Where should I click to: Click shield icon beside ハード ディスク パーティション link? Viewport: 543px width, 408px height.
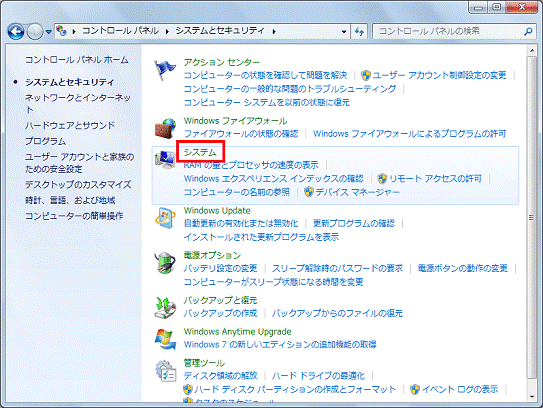pyautogui.click(x=188, y=389)
